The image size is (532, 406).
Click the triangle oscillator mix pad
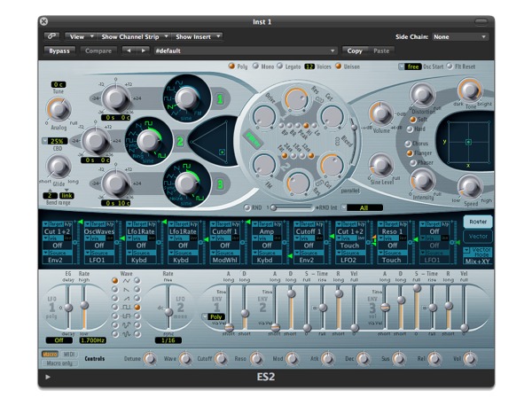212,142
